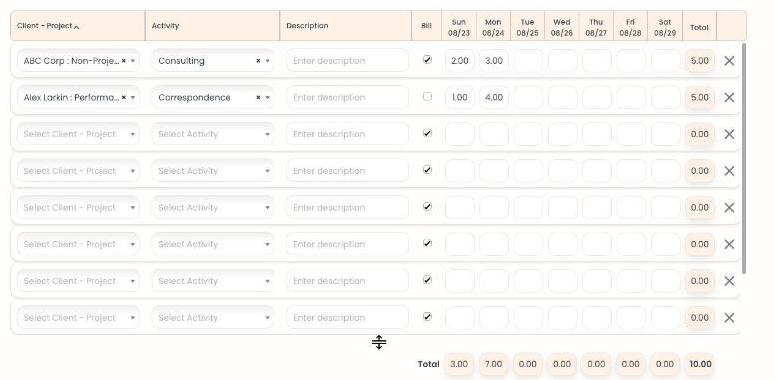The height and width of the screenshot is (380, 775).
Task: Click the vertical scrollbar of timesheet
Action: point(744,158)
